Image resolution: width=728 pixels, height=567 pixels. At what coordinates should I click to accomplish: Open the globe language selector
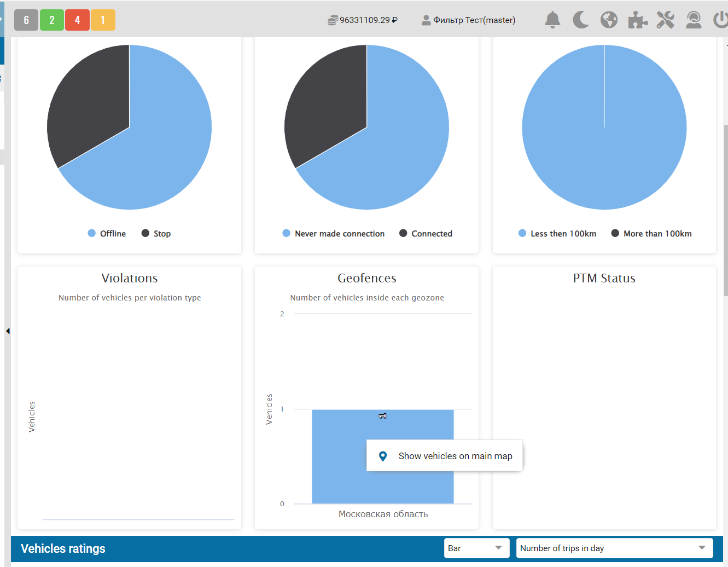(x=609, y=20)
